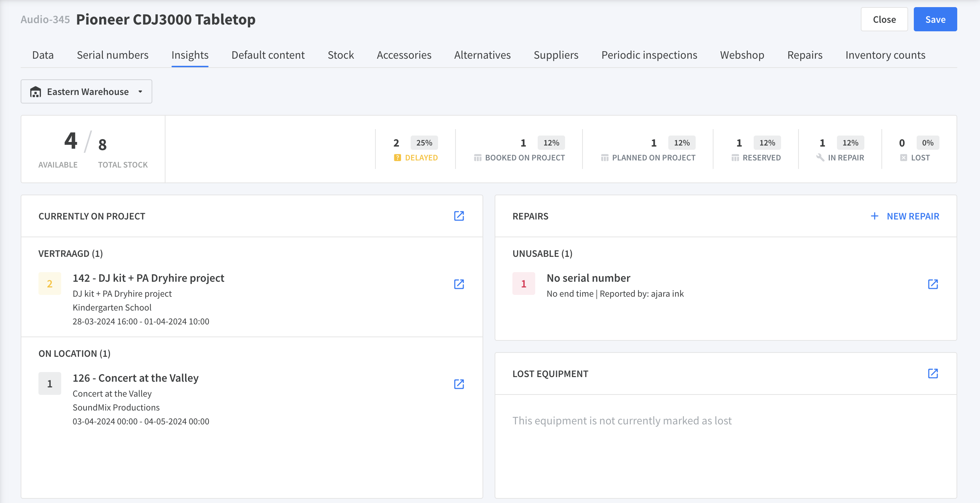Open the Stock tab
980x503 pixels.
pyautogui.click(x=341, y=55)
